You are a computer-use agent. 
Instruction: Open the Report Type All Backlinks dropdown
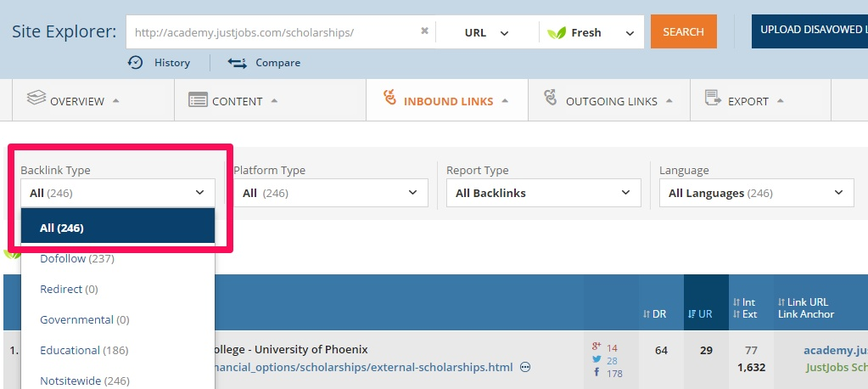[x=543, y=193]
